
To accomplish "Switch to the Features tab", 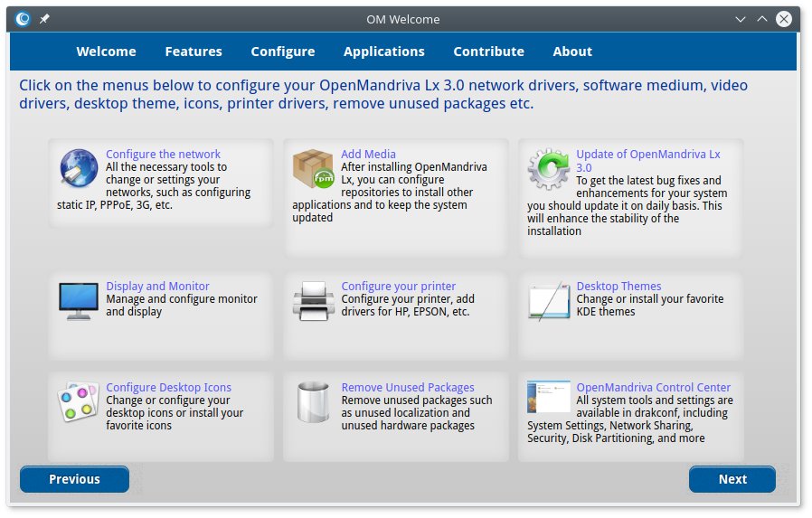I will [194, 52].
